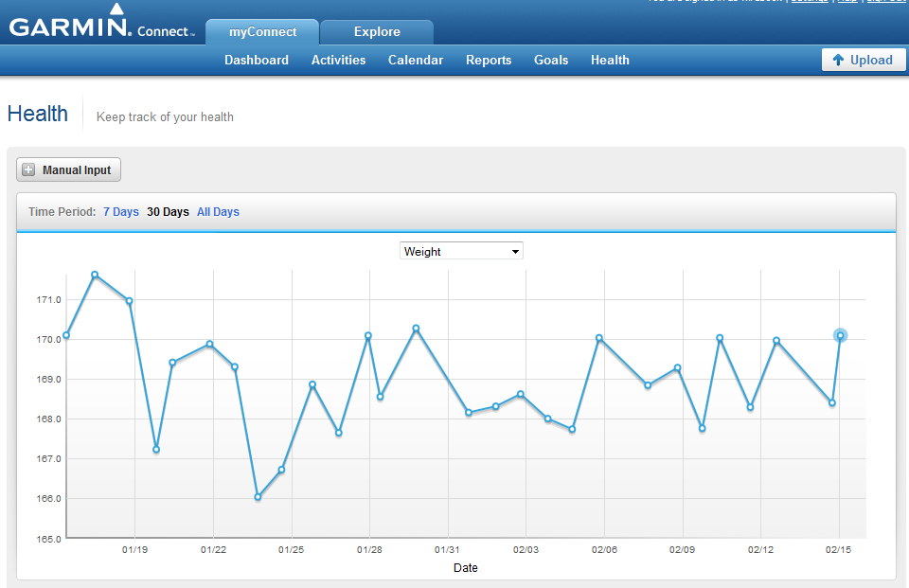Image resolution: width=909 pixels, height=588 pixels.
Task: Open the Calendar section
Action: click(x=416, y=61)
